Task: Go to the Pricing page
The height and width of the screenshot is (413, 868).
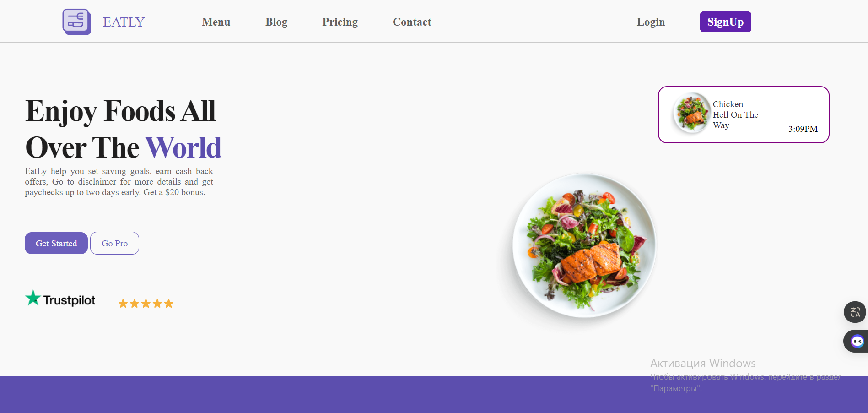Action: (x=340, y=22)
